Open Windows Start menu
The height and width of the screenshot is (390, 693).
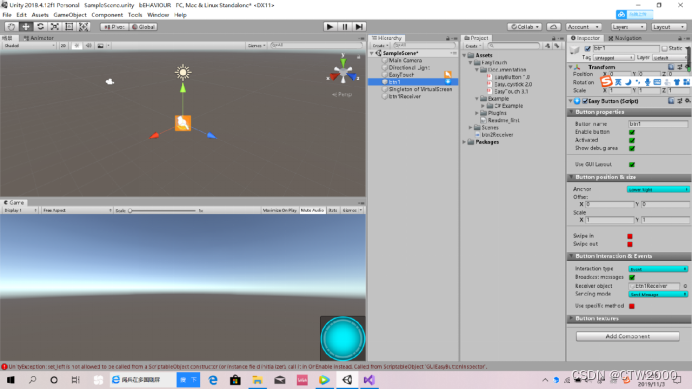11,380
